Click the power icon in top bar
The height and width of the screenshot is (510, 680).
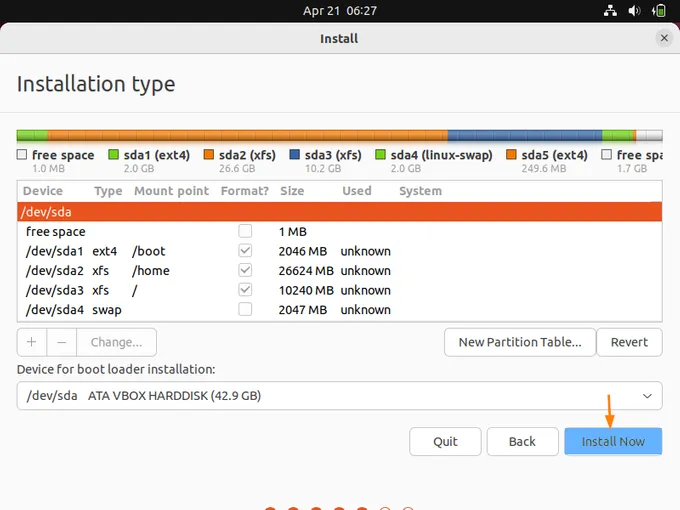click(659, 11)
